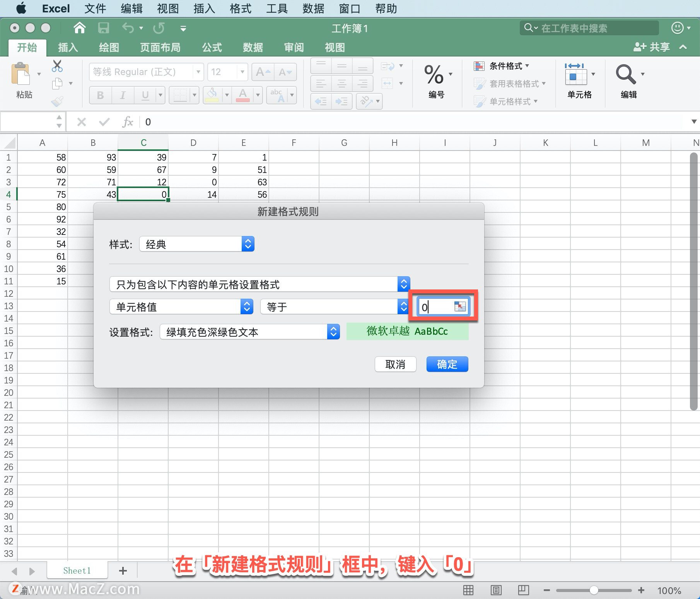Click the vertical scrollbar

694,281
